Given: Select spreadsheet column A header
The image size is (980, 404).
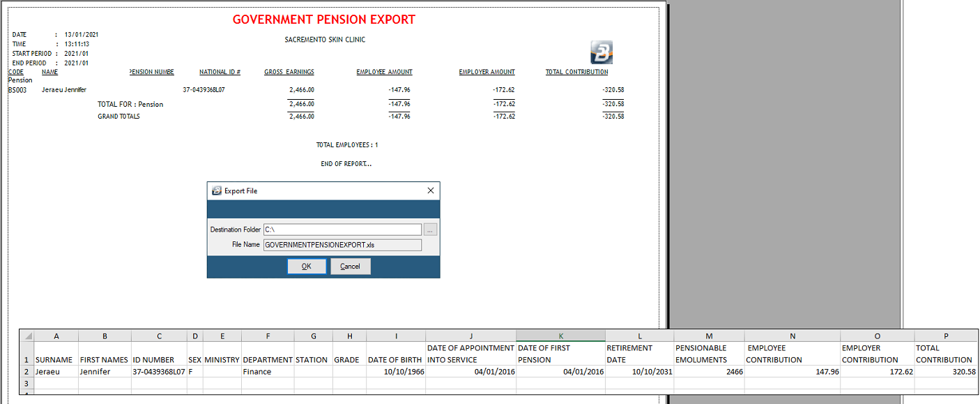Looking at the screenshot, I should click(56, 336).
